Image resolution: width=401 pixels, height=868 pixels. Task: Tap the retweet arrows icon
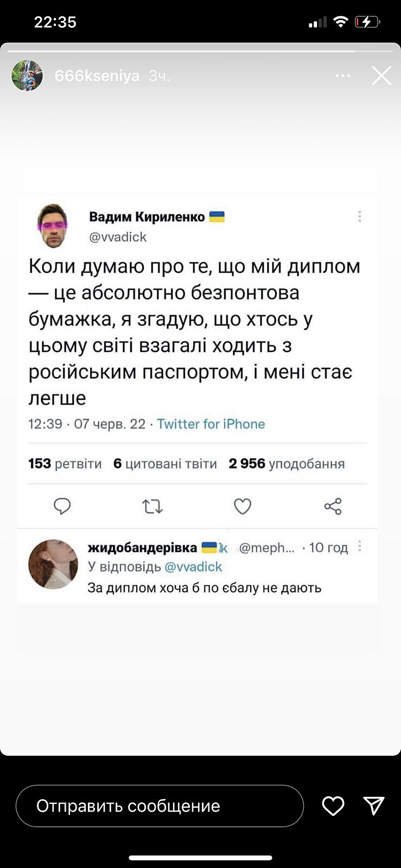tap(152, 506)
